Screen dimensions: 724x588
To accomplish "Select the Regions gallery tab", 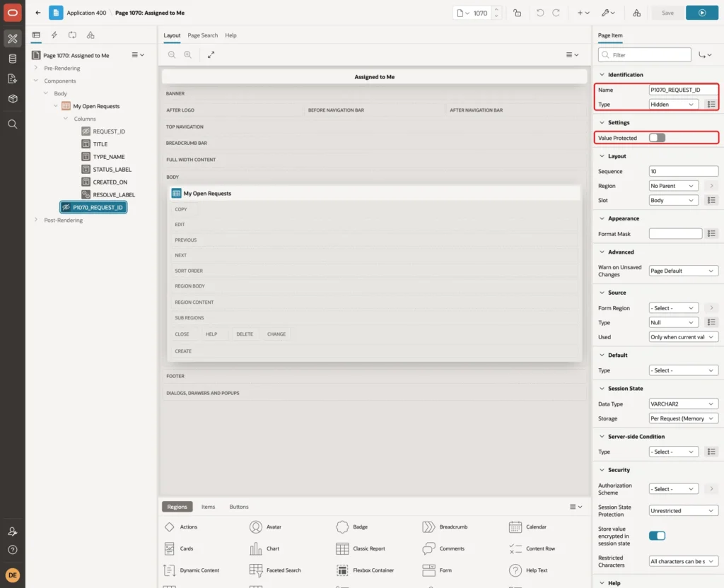I will [177, 507].
